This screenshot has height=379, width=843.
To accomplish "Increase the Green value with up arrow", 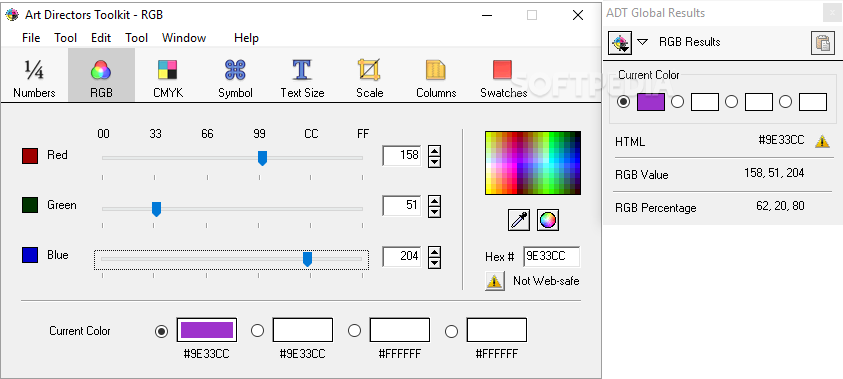I will 434,201.
